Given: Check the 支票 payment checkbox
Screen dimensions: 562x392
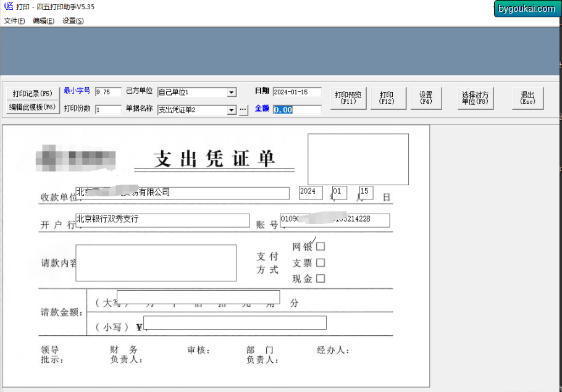Looking at the screenshot, I should pos(321,262).
